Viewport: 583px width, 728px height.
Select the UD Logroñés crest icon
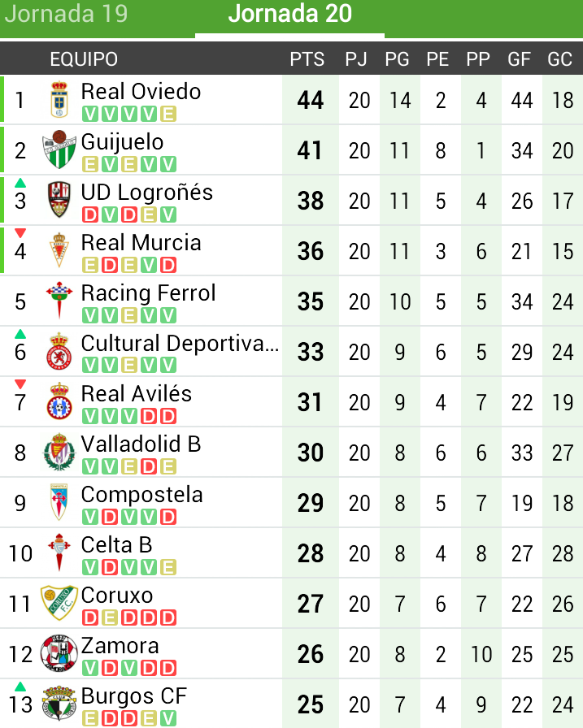coord(59,201)
